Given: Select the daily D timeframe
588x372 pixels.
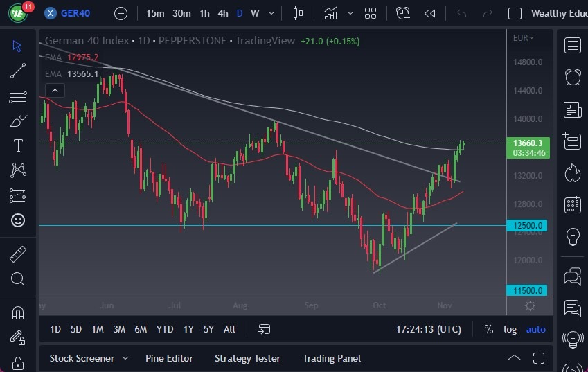Looking at the screenshot, I should tap(240, 13).
